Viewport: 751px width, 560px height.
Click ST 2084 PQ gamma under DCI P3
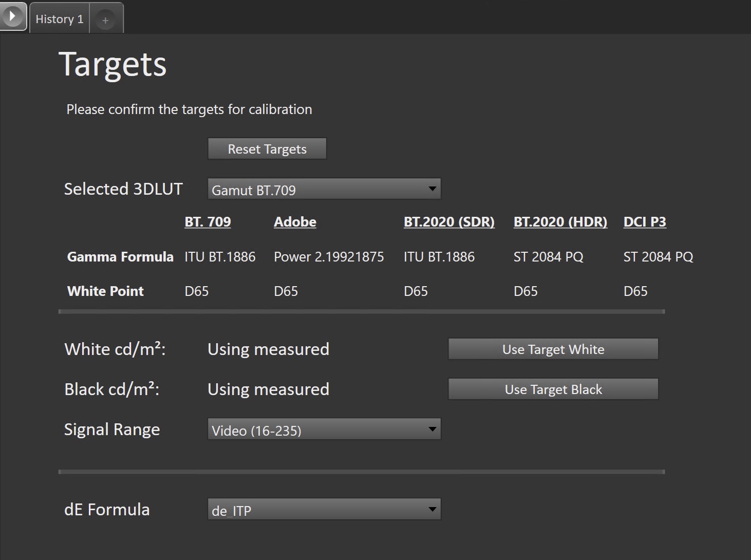658,257
